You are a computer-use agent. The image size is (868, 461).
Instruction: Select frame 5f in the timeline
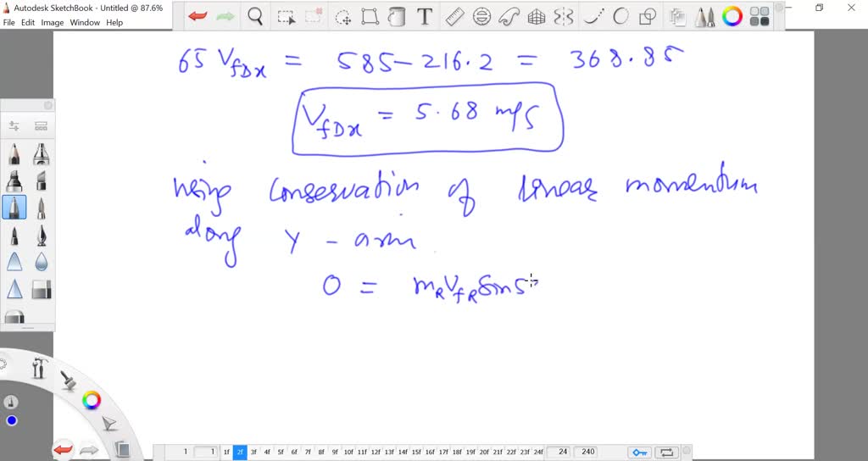(281, 453)
